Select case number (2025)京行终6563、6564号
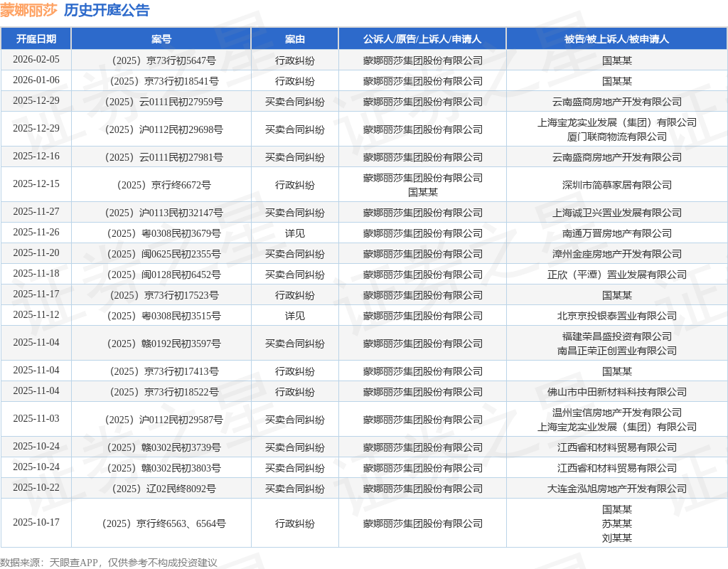728x569 pixels. tap(161, 524)
